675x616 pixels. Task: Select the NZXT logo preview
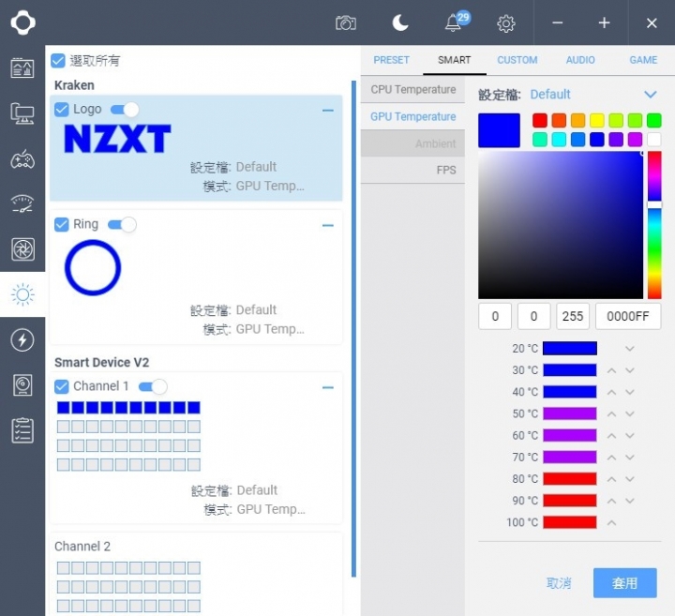[x=117, y=139]
